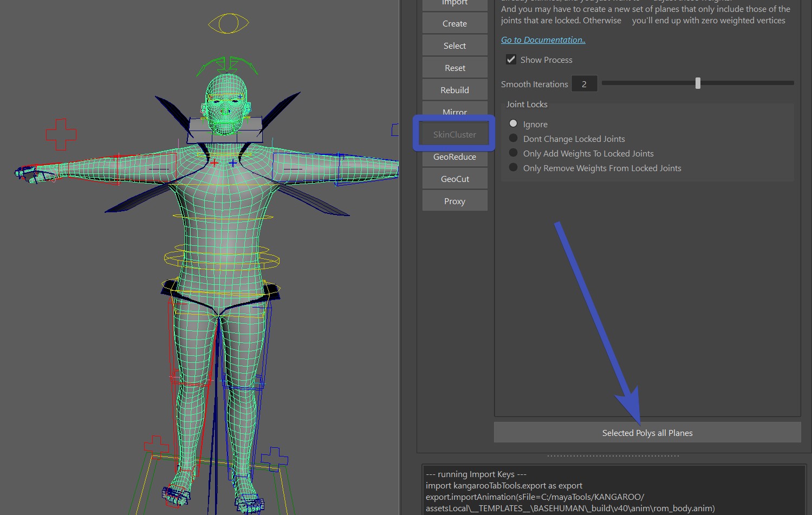Viewport: 812px width, 515px height.
Task: Click the Smooth Iterations value field
Action: [584, 84]
